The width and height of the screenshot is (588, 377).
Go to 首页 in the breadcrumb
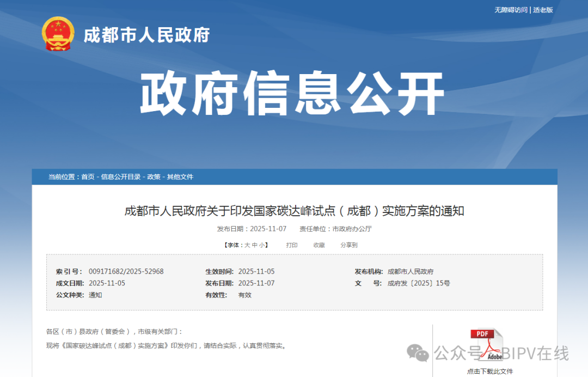(x=88, y=177)
